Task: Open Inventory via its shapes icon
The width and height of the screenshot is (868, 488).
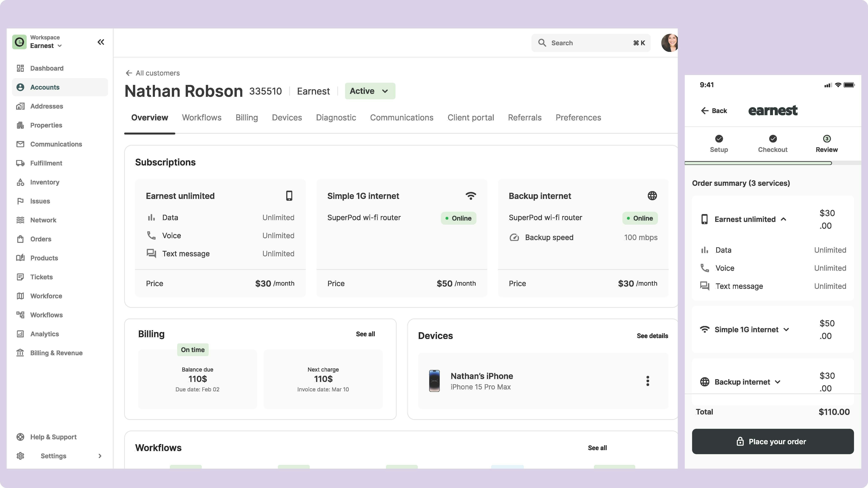Action: pos(20,182)
